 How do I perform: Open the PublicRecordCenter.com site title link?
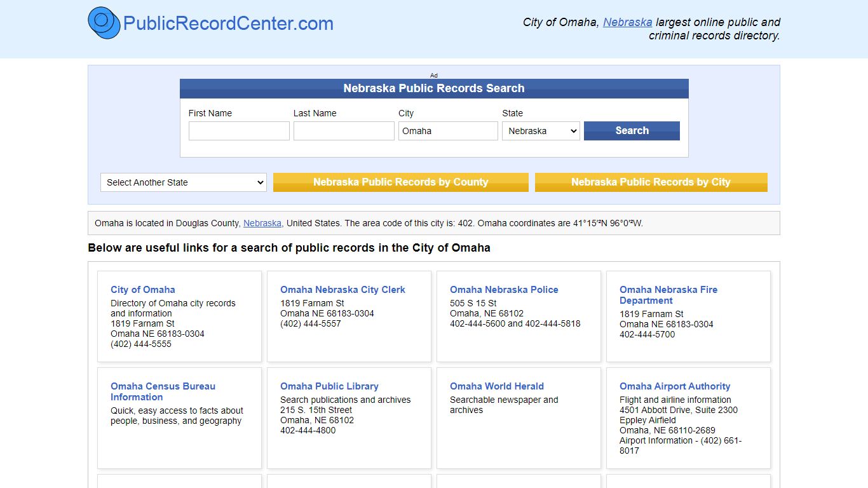pyautogui.click(x=228, y=24)
